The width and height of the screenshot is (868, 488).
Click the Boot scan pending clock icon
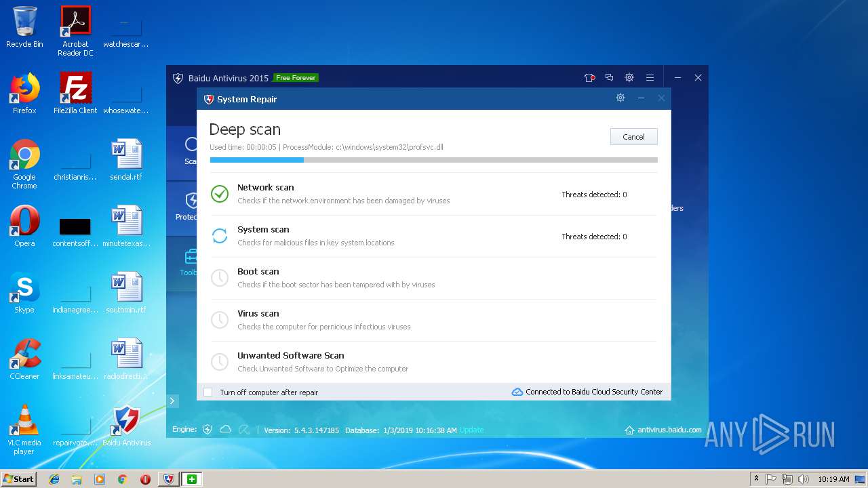[x=220, y=278]
